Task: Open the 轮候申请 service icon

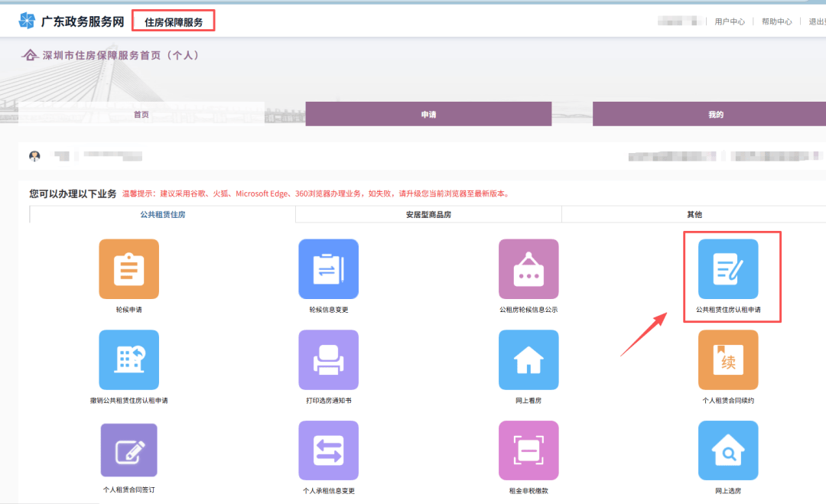Action: coord(128,269)
